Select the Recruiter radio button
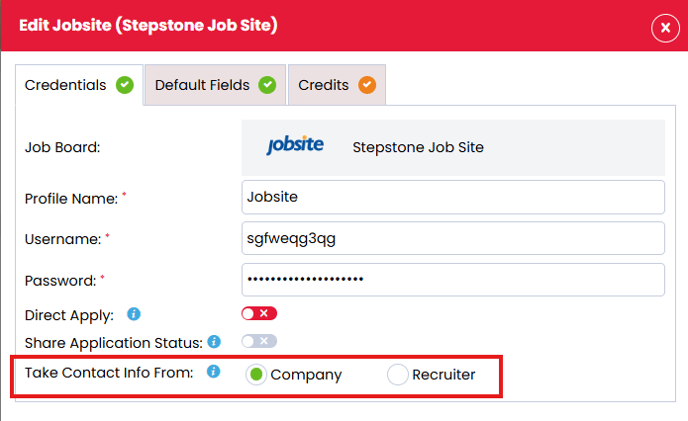This screenshot has height=421, width=688. (x=398, y=375)
